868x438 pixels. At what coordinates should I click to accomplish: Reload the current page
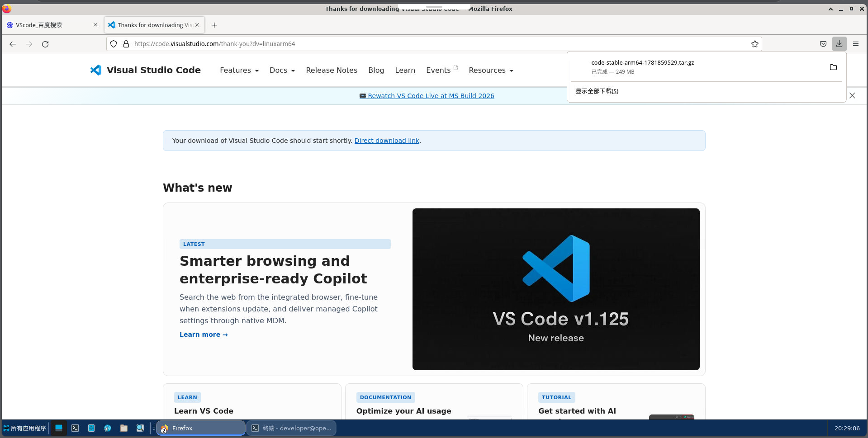pos(45,44)
